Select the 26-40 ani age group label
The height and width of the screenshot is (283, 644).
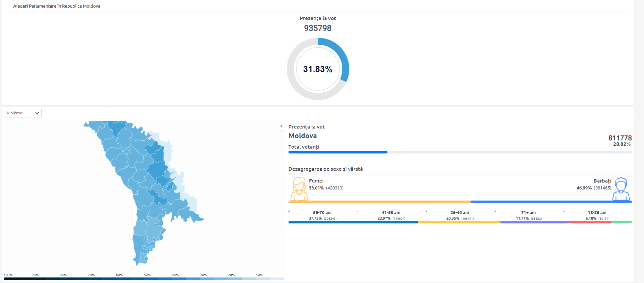460,212
